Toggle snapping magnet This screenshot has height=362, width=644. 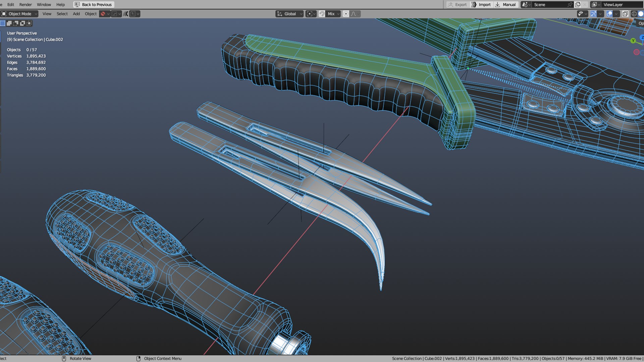pyautogui.click(x=322, y=14)
